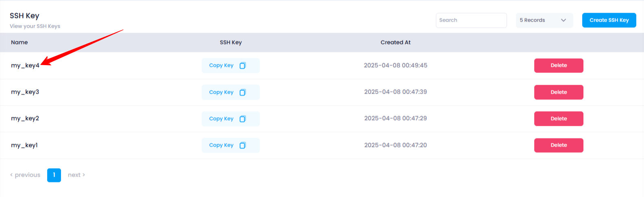Delete the my_key3 SSH key
Image resolution: width=644 pixels, height=197 pixels.
pyautogui.click(x=559, y=92)
